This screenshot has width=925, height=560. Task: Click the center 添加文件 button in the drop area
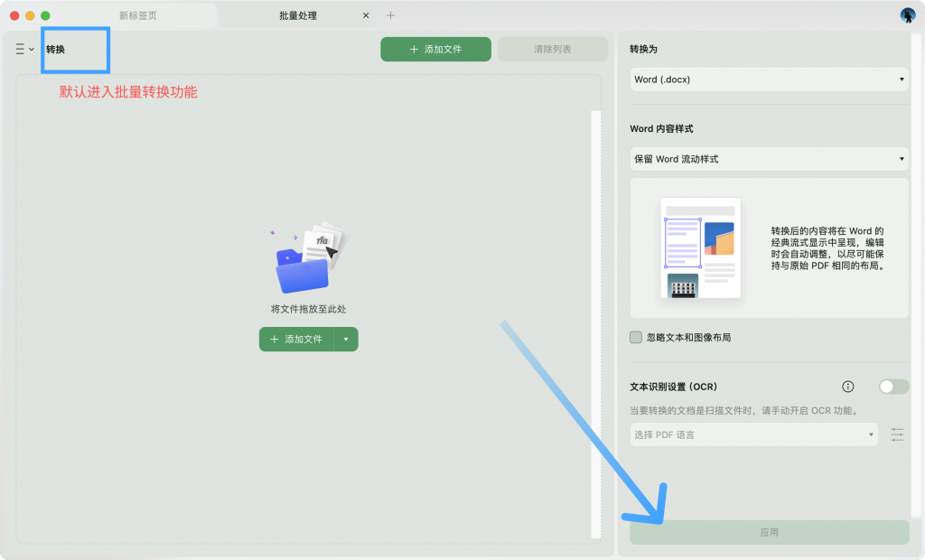pyautogui.click(x=296, y=340)
